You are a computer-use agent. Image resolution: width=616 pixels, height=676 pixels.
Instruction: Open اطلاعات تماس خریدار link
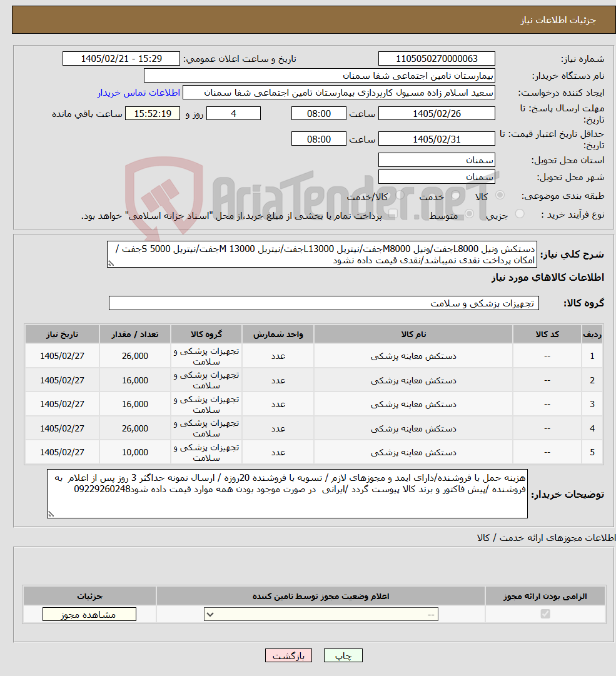(138, 93)
